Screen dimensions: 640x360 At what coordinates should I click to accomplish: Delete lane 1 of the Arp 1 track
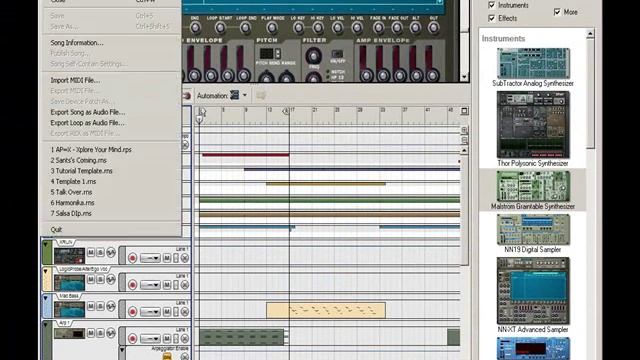(184, 339)
